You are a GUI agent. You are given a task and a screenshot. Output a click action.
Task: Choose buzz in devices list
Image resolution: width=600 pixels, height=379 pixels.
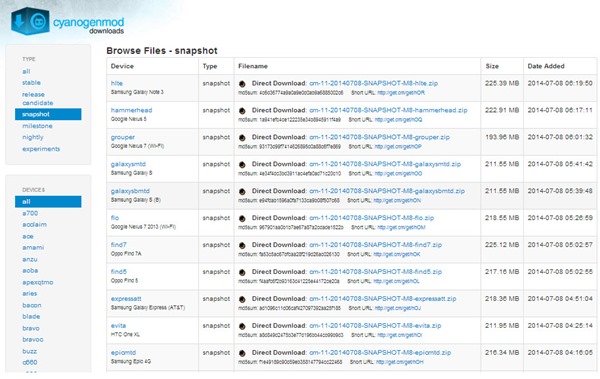tap(29, 351)
